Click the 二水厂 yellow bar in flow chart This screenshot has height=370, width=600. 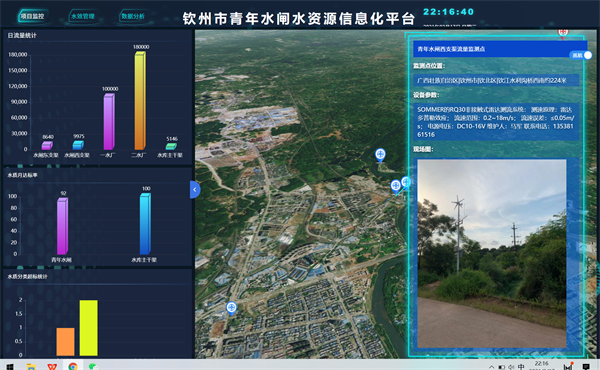pyautogui.click(x=140, y=101)
